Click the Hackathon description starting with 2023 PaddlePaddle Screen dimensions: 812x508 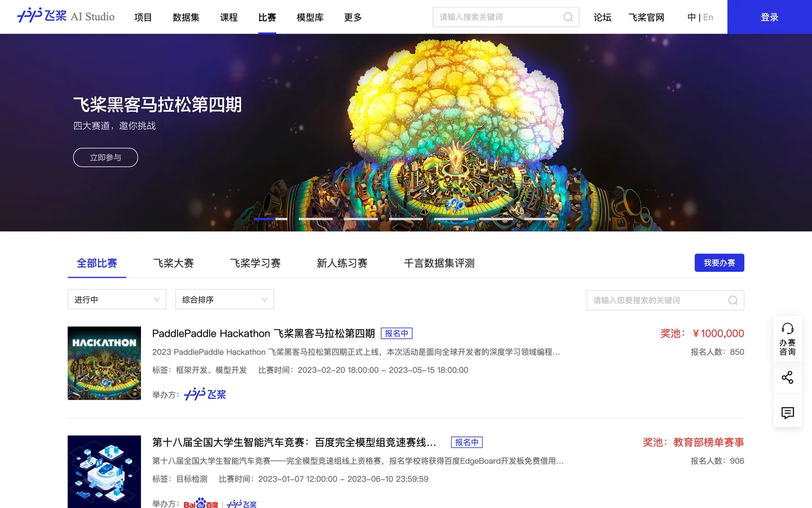pyautogui.click(x=356, y=352)
